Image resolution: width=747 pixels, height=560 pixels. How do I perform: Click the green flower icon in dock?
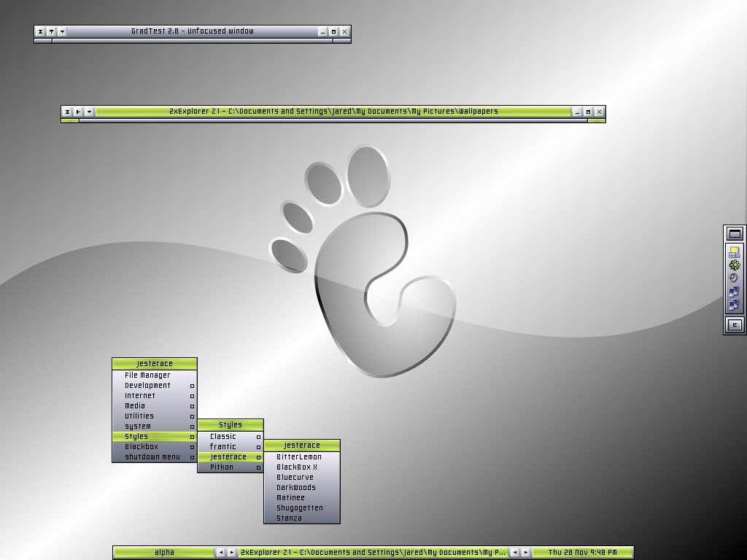pos(735,265)
